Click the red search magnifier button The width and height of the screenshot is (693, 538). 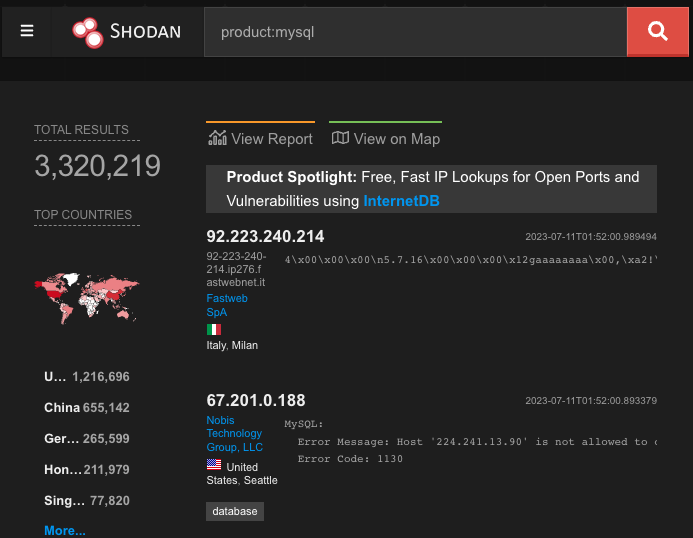[x=658, y=32]
